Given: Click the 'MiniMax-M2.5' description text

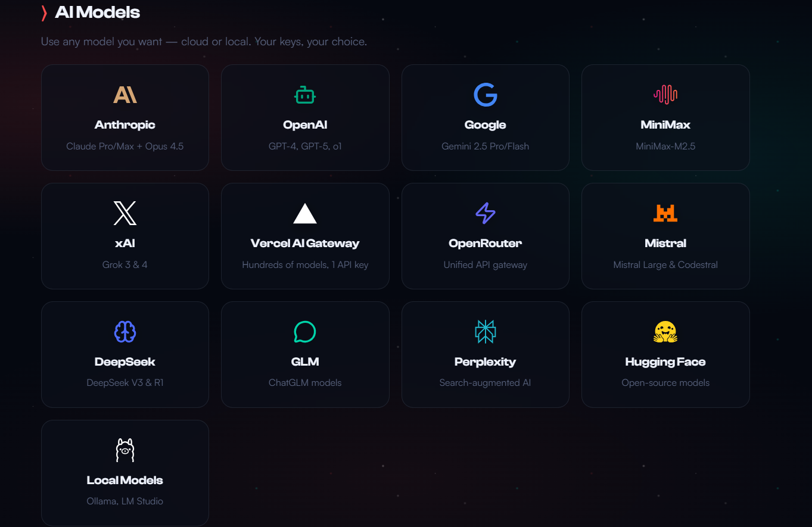Looking at the screenshot, I should pyautogui.click(x=665, y=146).
